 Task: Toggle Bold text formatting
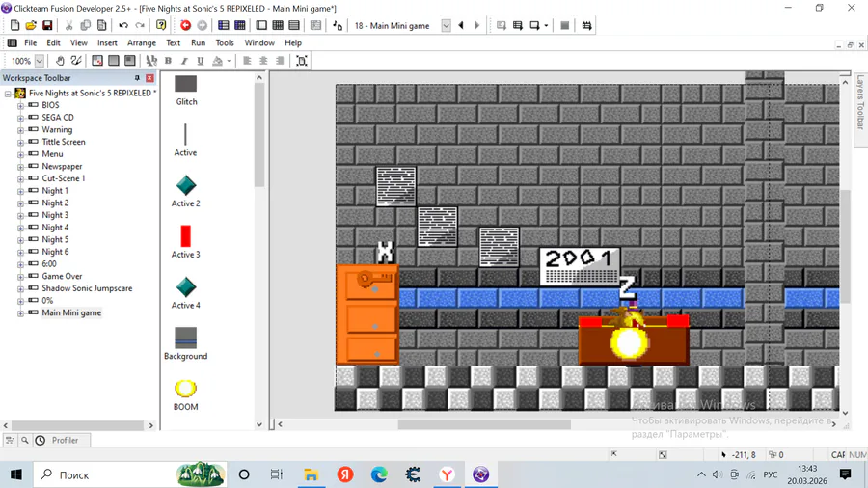point(168,61)
